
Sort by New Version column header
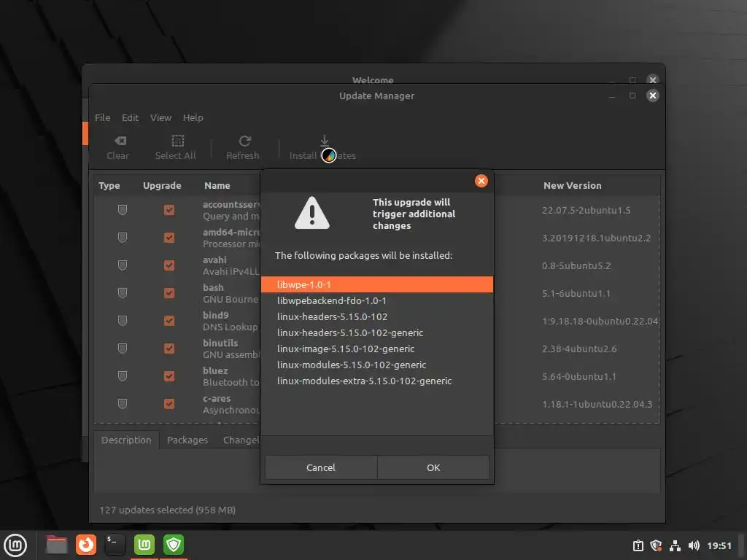click(572, 186)
